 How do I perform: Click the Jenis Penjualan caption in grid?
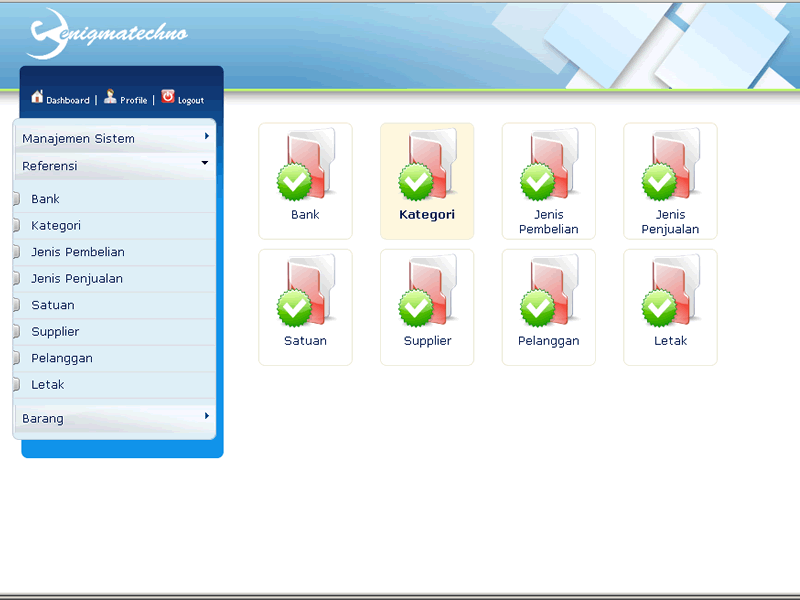(670, 222)
